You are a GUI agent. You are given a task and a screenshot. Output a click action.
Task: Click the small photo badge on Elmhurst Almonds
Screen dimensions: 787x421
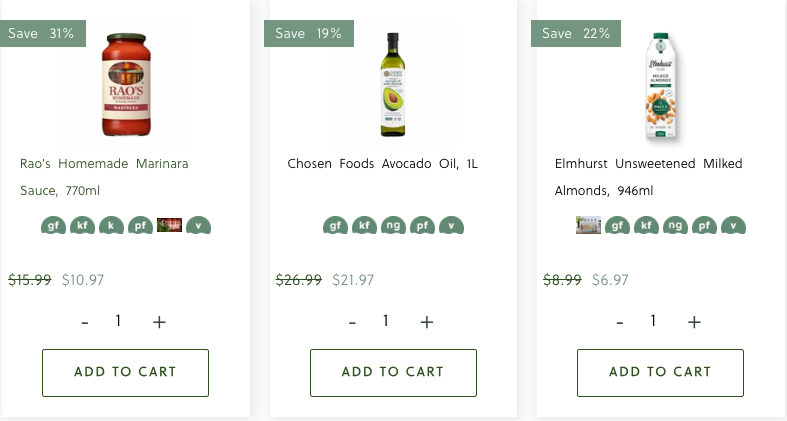click(588, 225)
